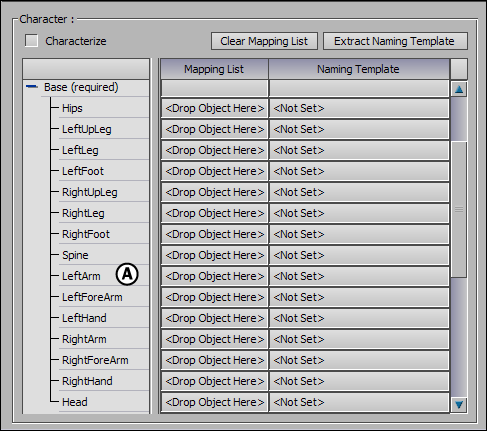Viewport: 487px width, 431px height.
Task: Select the LeftArm tree item
Action: (81, 276)
